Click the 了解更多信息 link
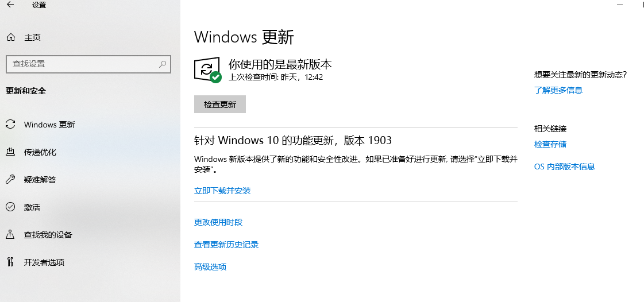This screenshot has width=644, height=302. point(558,90)
